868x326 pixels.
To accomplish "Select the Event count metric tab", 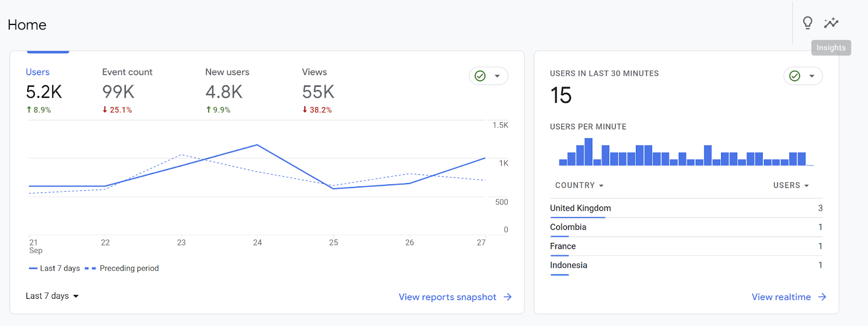I will 127,90.
